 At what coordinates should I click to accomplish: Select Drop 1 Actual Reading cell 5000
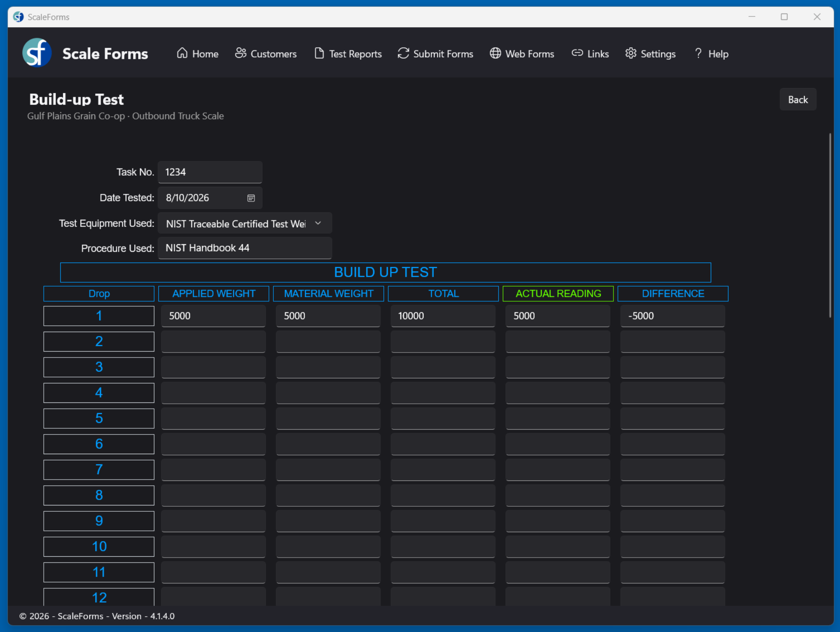click(x=558, y=316)
